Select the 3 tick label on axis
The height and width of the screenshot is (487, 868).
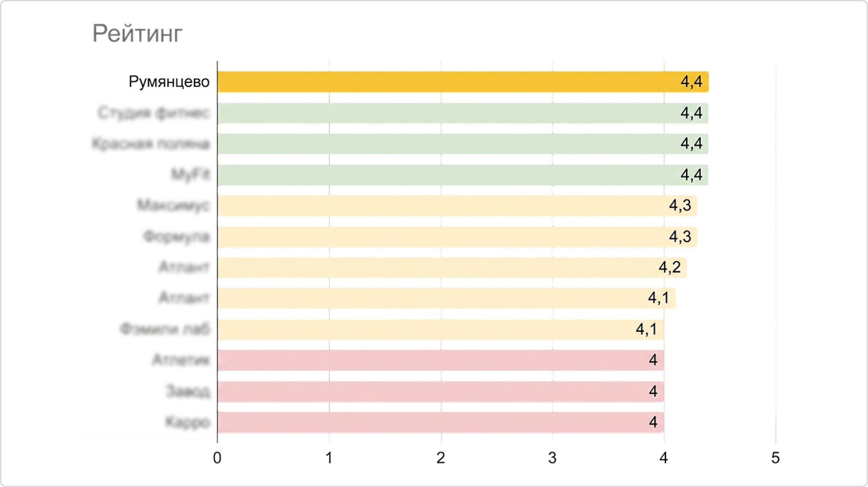pyautogui.click(x=552, y=458)
